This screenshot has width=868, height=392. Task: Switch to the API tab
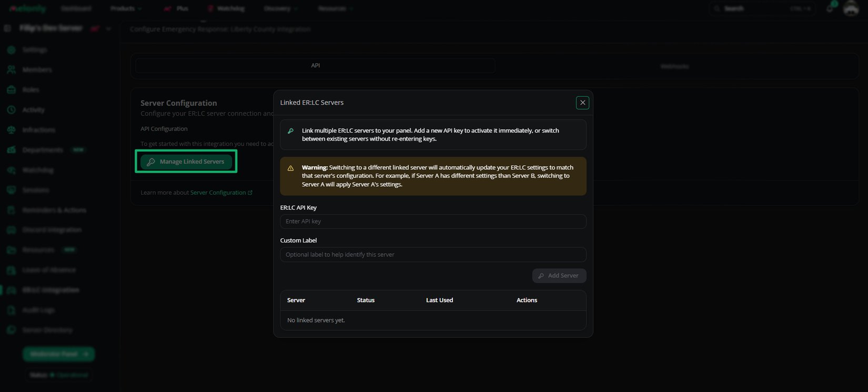coord(315,66)
